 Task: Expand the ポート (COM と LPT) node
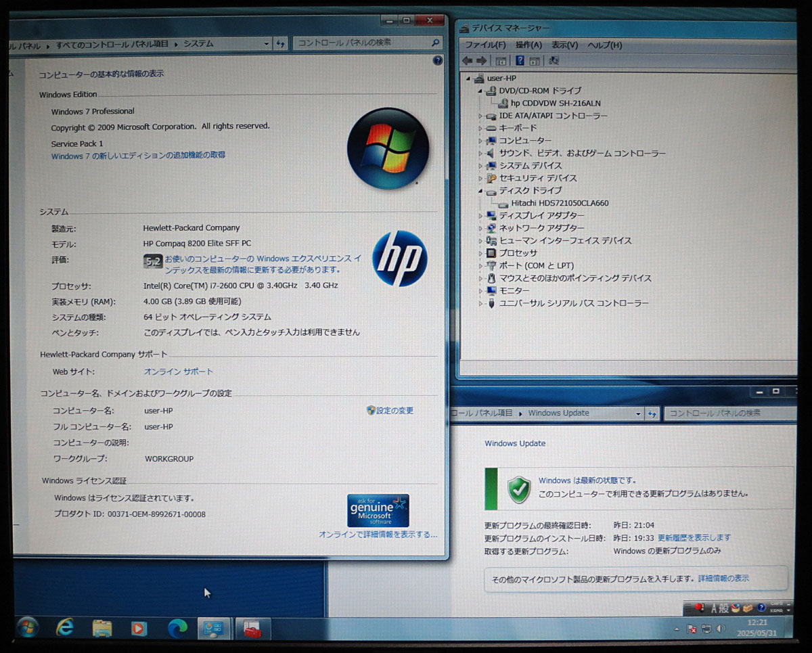[481, 266]
